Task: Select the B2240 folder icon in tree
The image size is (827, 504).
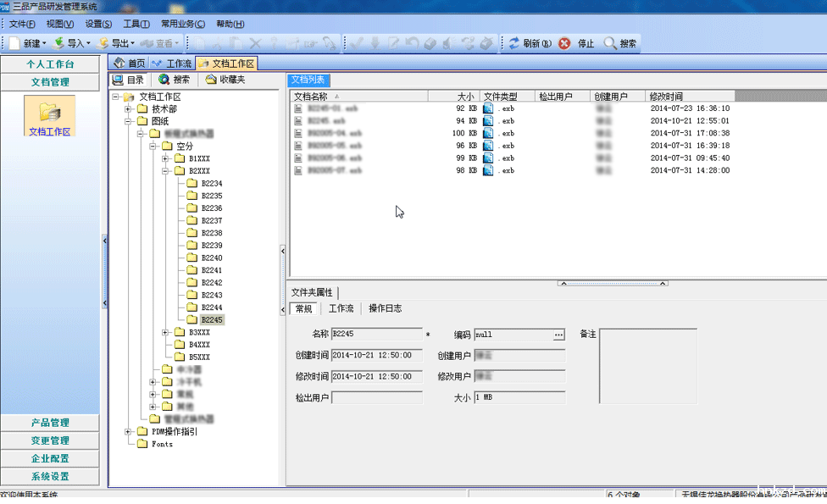Action: click(x=192, y=258)
